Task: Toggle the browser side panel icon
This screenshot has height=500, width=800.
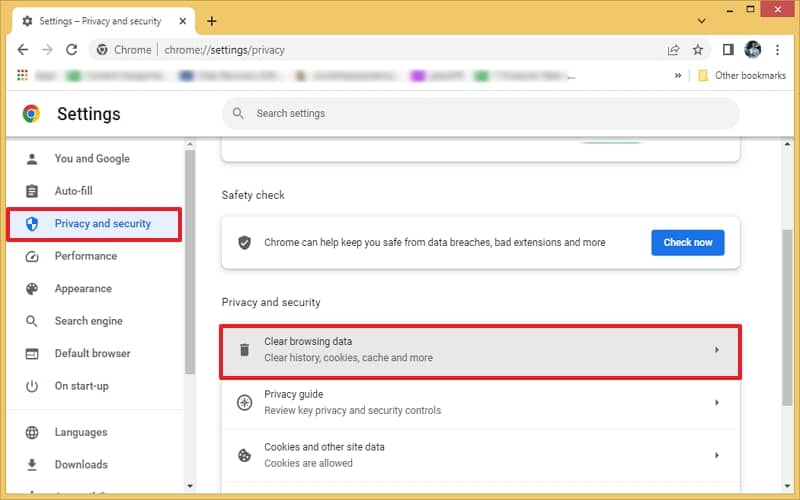Action: (x=728, y=49)
